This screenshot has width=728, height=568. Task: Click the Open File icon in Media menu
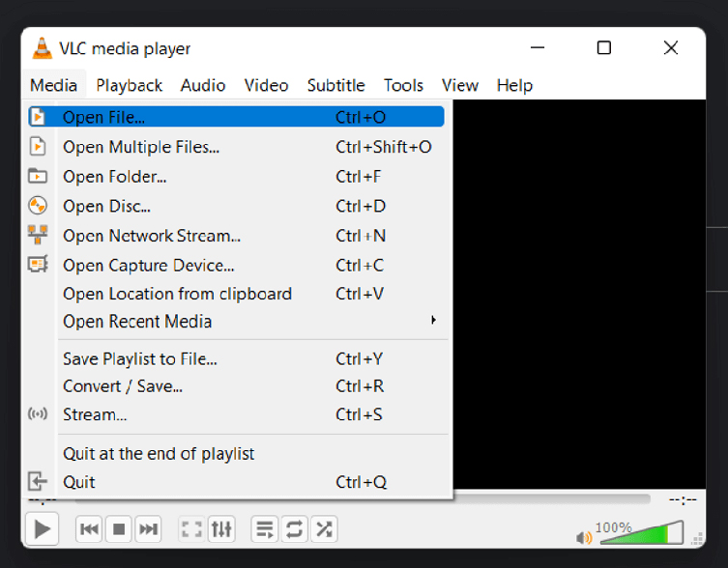tap(38, 117)
